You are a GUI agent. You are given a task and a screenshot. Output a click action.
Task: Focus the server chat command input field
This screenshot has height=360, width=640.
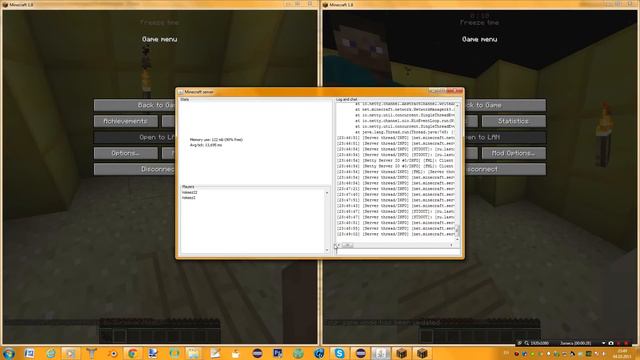click(x=397, y=251)
